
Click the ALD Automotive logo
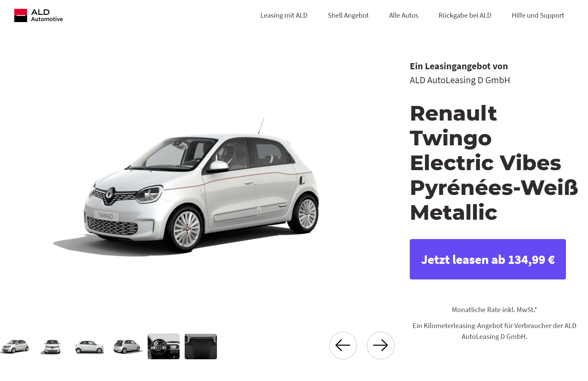point(38,16)
